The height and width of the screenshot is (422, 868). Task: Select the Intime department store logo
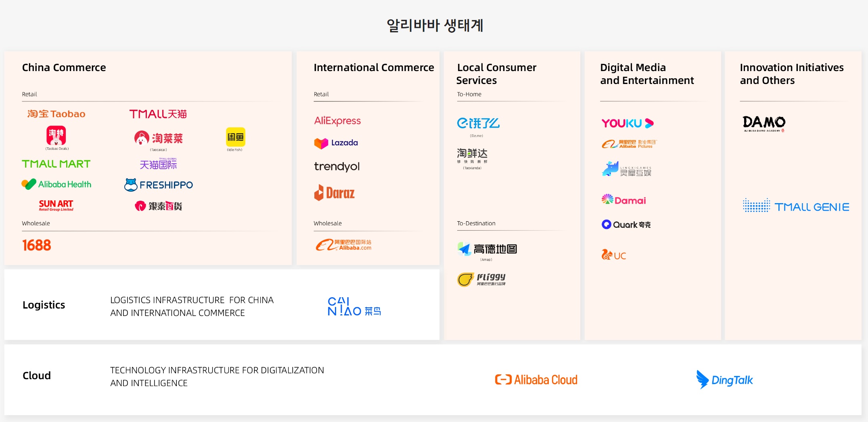click(158, 206)
